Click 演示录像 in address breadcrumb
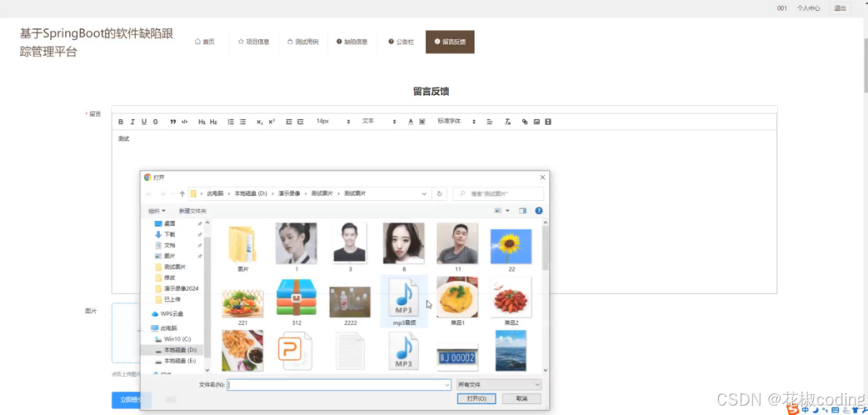This screenshot has height=415, width=868. click(289, 194)
